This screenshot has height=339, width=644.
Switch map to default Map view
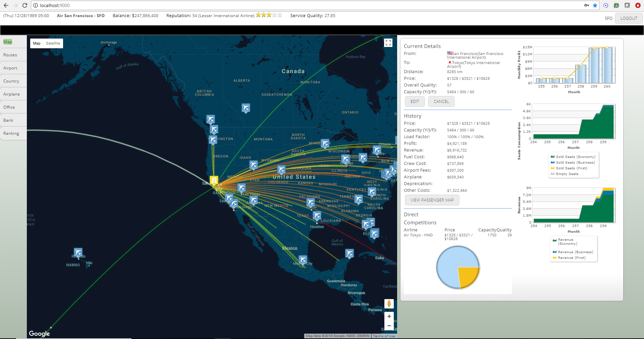(37, 43)
